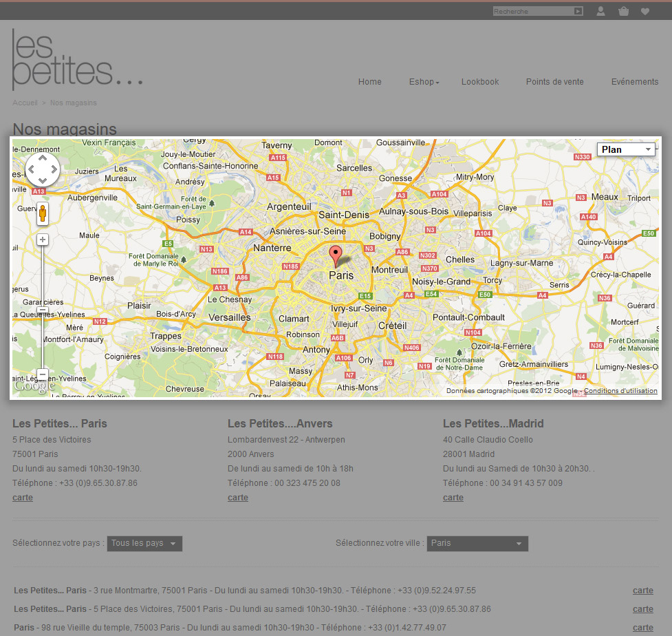
Task: Click the map zoom slider handle
Action: [43, 310]
